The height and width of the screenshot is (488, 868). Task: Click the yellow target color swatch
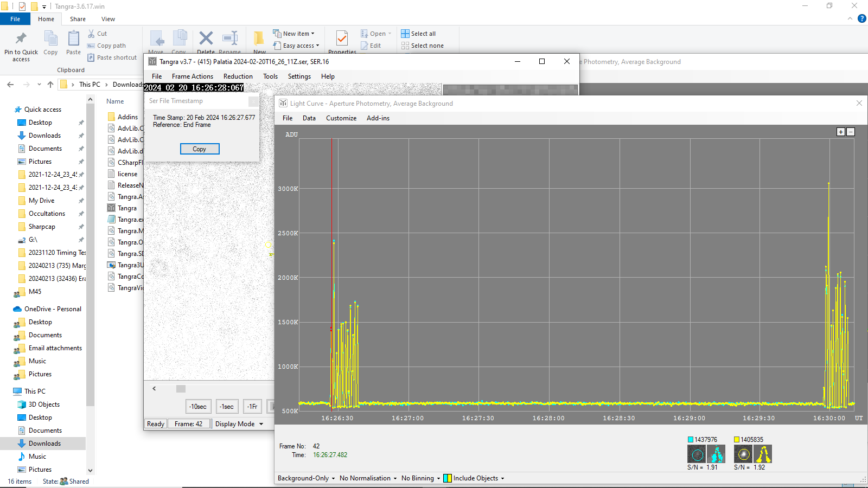pos(737,440)
